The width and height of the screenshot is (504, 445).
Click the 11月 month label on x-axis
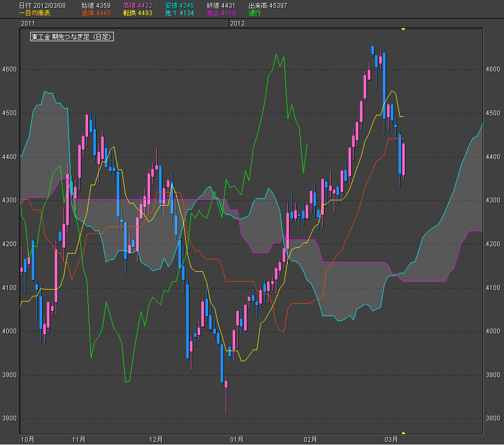pyautogui.click(x=79, y=439)
